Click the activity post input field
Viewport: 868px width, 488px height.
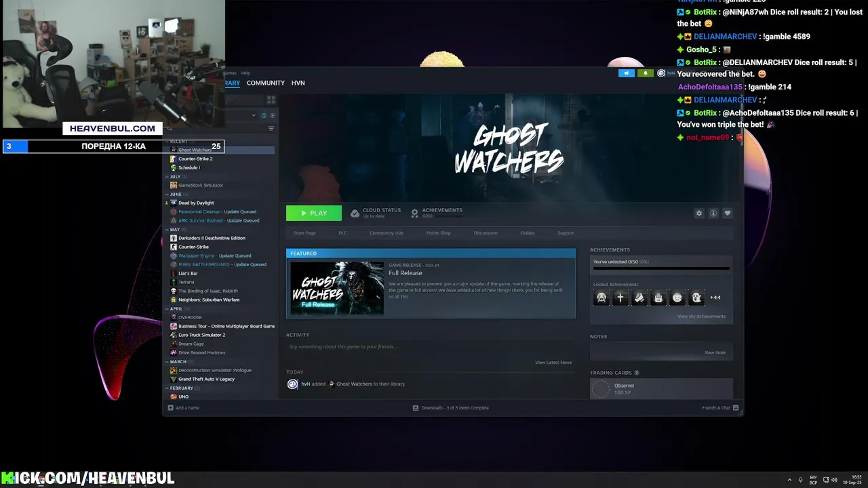(x=431, y=347)
